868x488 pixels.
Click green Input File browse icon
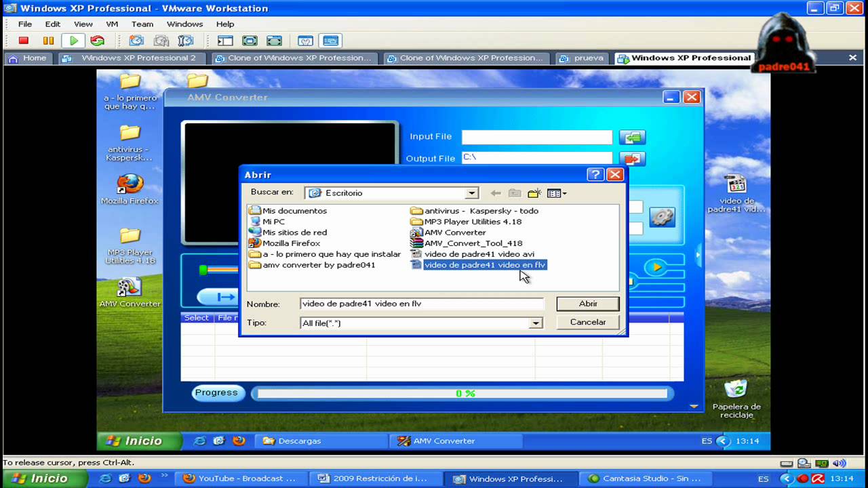coord(632,138)
